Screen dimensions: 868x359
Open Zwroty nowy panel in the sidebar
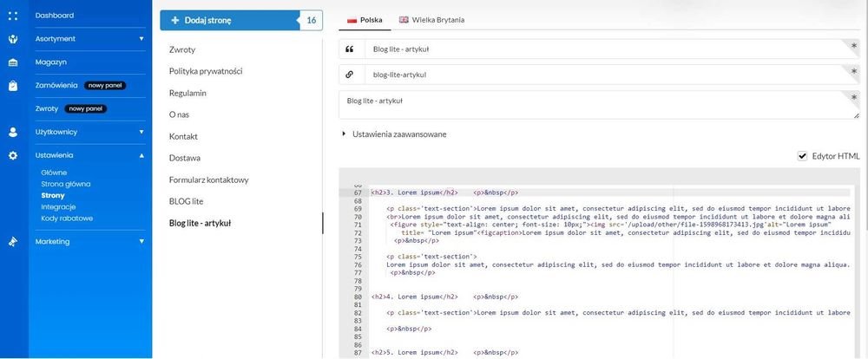tap(71, 109)
